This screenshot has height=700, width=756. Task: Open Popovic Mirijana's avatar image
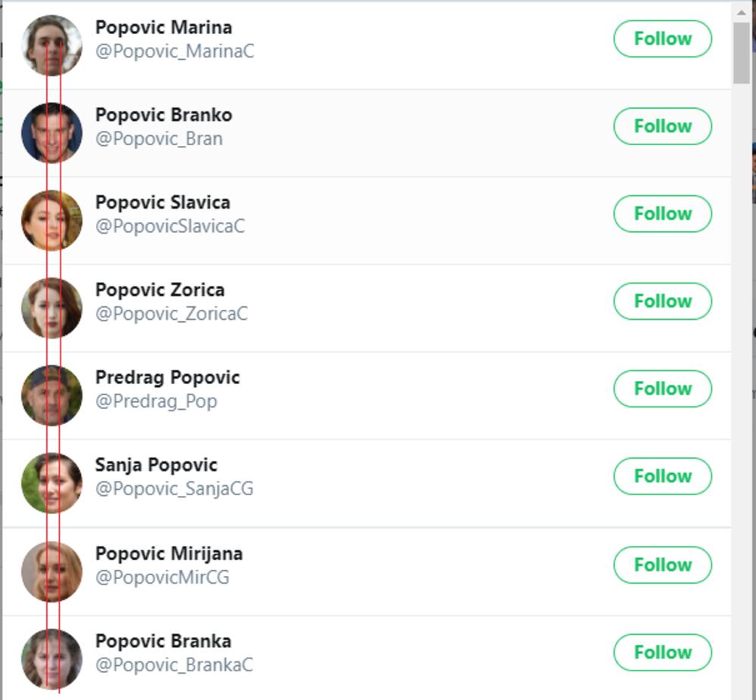[51, 571]
